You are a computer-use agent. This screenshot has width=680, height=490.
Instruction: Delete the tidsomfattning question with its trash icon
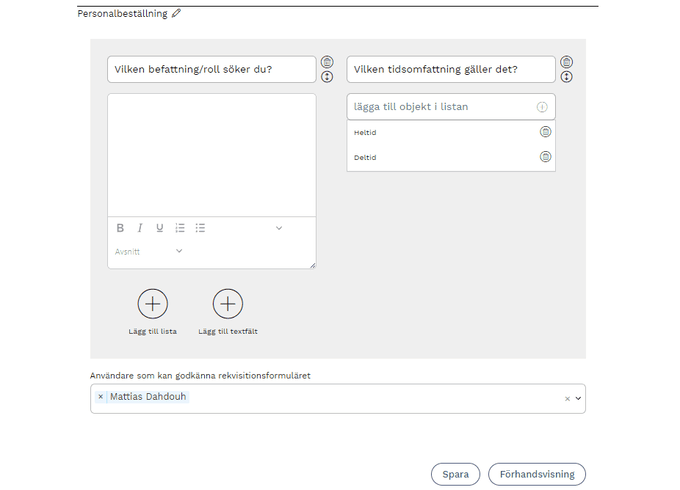click(567, 62)
